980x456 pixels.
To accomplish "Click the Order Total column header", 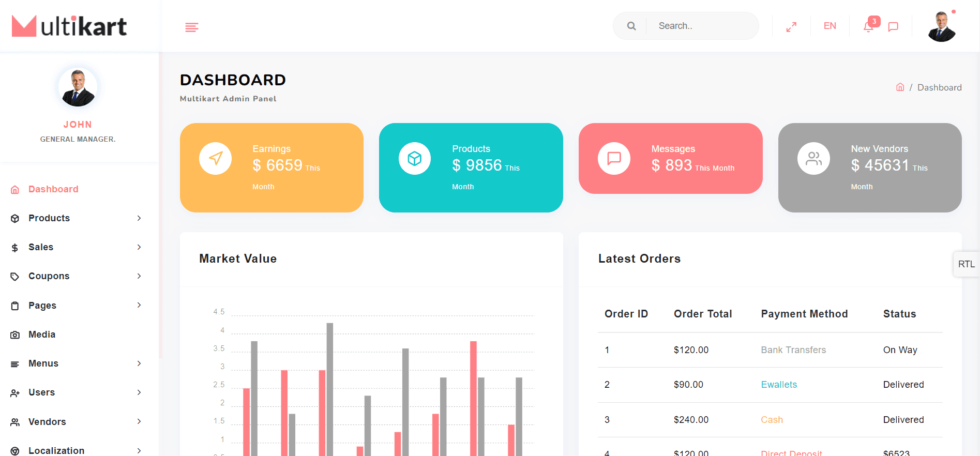I will coord(703,314).
